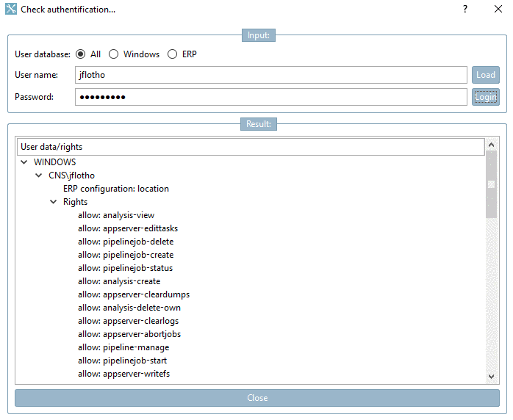The height and width of the screenshot is (420, 513).
Task: Open the help question mark button
Action: pos(465,9)
